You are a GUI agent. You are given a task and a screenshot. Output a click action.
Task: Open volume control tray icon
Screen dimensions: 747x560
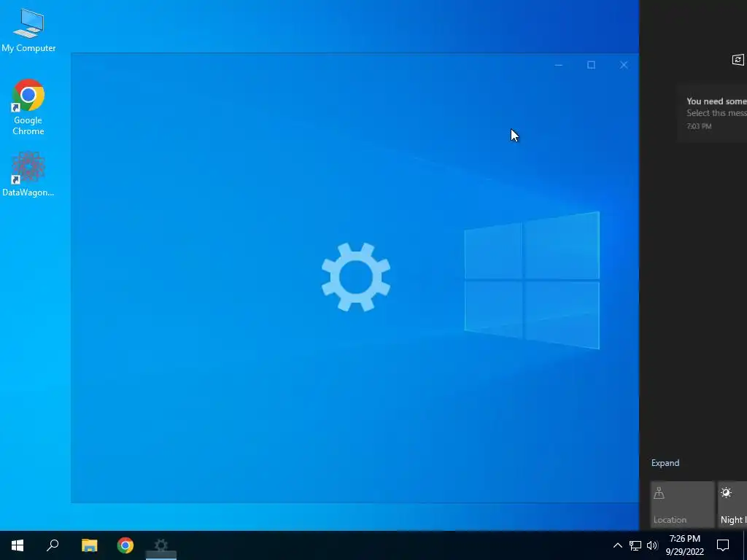(x=652, y=545)
